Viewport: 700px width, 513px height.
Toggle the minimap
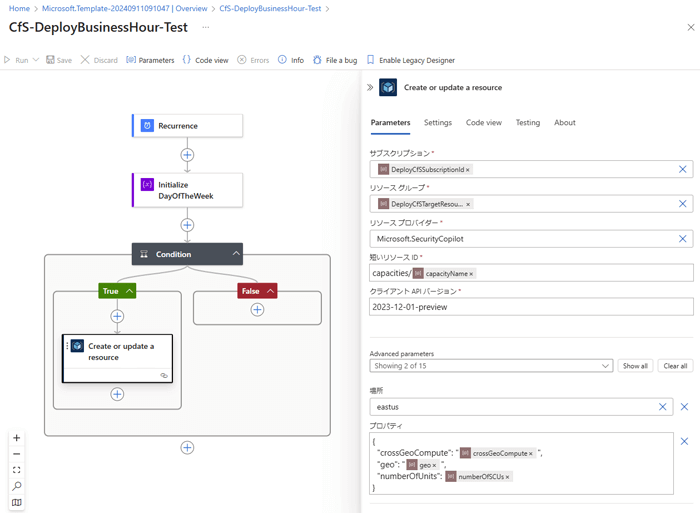[x=17, y=502]
